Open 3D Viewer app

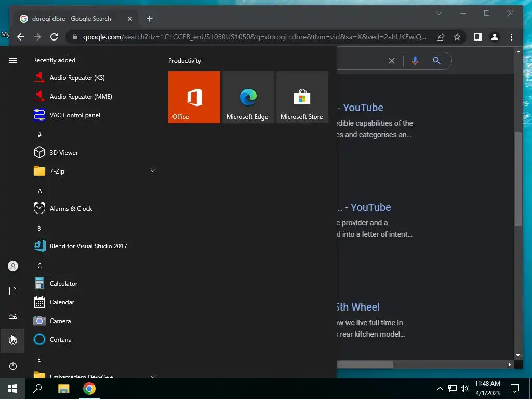95,152
